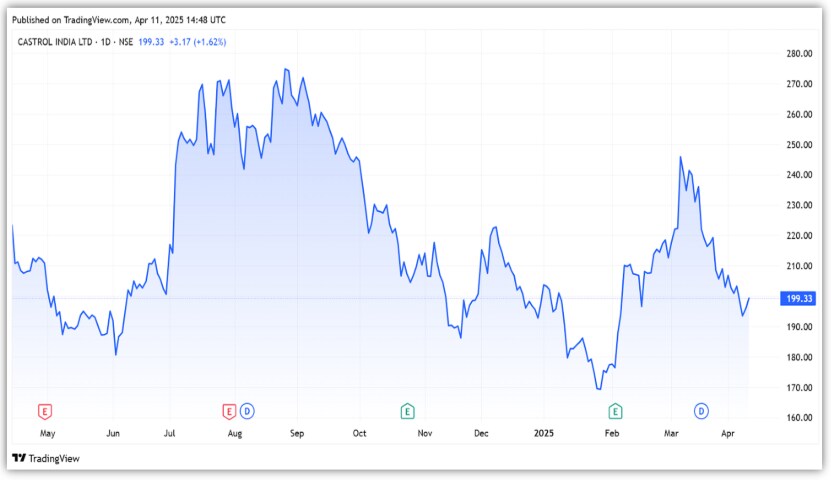Click the 170.00 price axis label
The width and height of the screenshot is (831, 480).
[x=799, y=388]
